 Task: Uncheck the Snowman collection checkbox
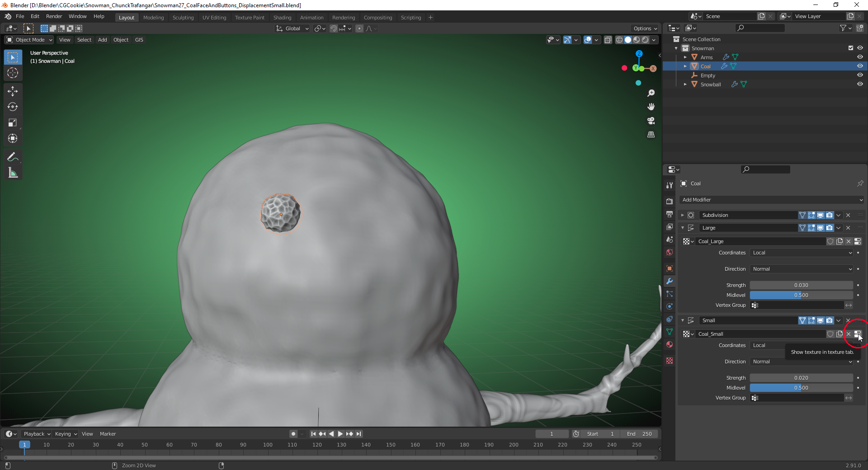851,48
